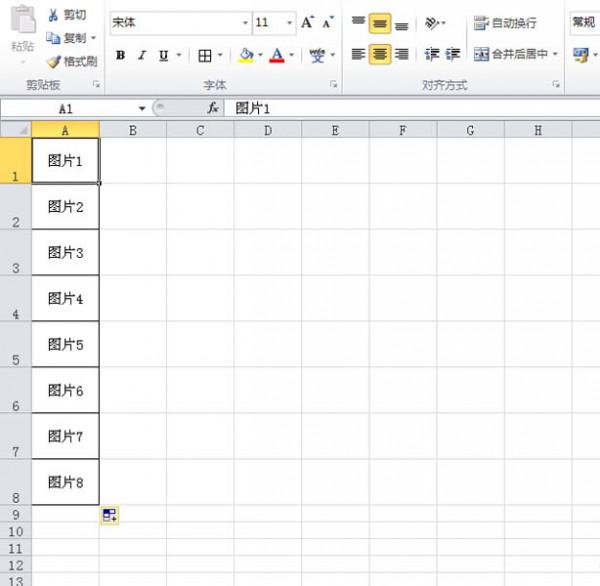This screenshot has width=600, height=586.
Task: Toggle bold formatting
Action: click(121, 55)
